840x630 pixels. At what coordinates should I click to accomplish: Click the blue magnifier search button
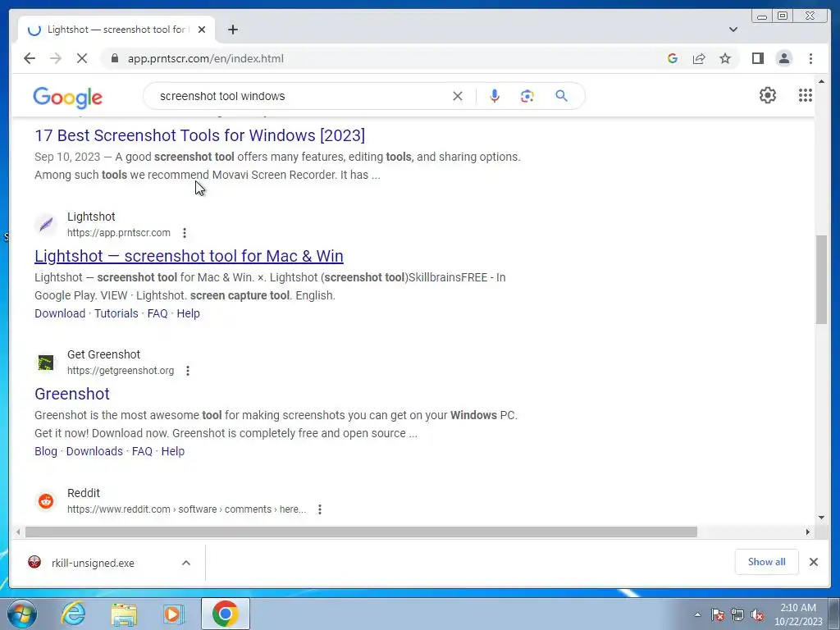(x=561, y=96)
